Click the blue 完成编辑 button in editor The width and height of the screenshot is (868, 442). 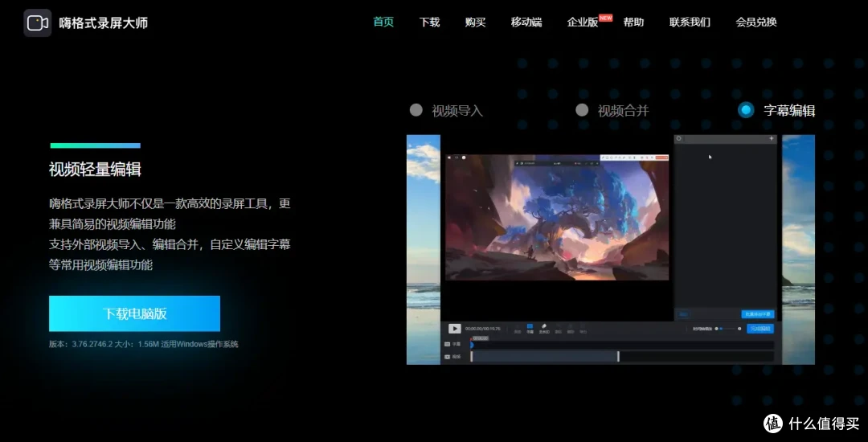(x=760, y=329)
